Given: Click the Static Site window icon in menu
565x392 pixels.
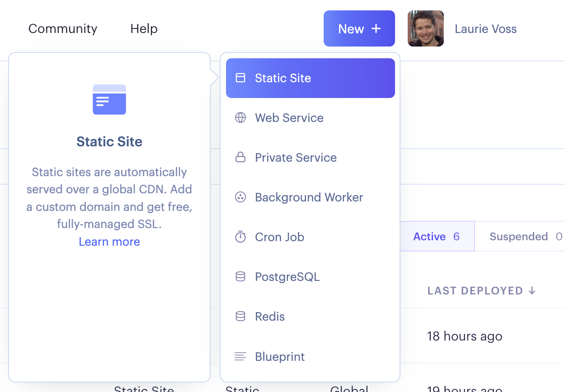Looking at the screenshot, I should [x=240, y=78].
